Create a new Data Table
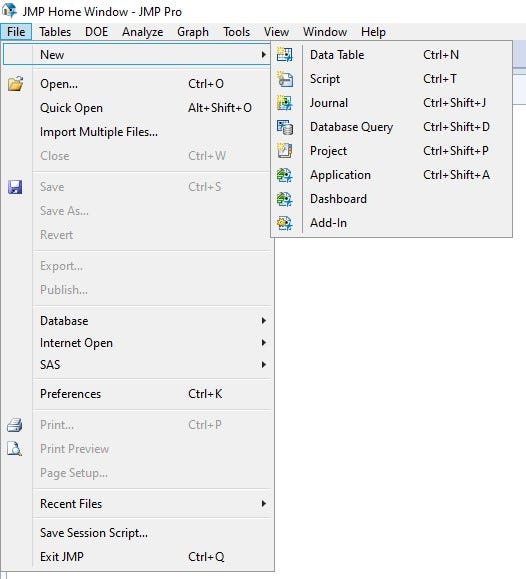The height and width of the screenshot is (579, 526). 392,55
